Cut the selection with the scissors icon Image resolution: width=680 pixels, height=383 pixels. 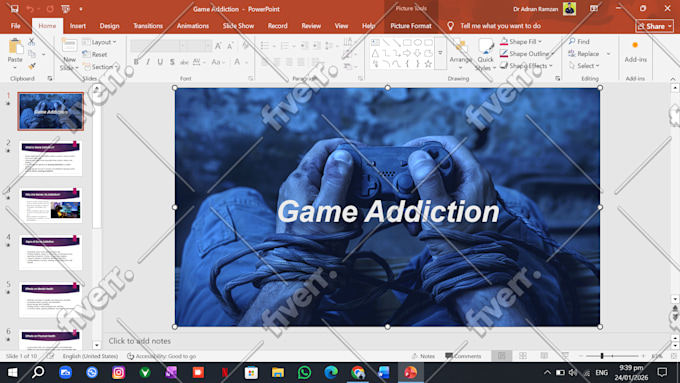point(32,42)
